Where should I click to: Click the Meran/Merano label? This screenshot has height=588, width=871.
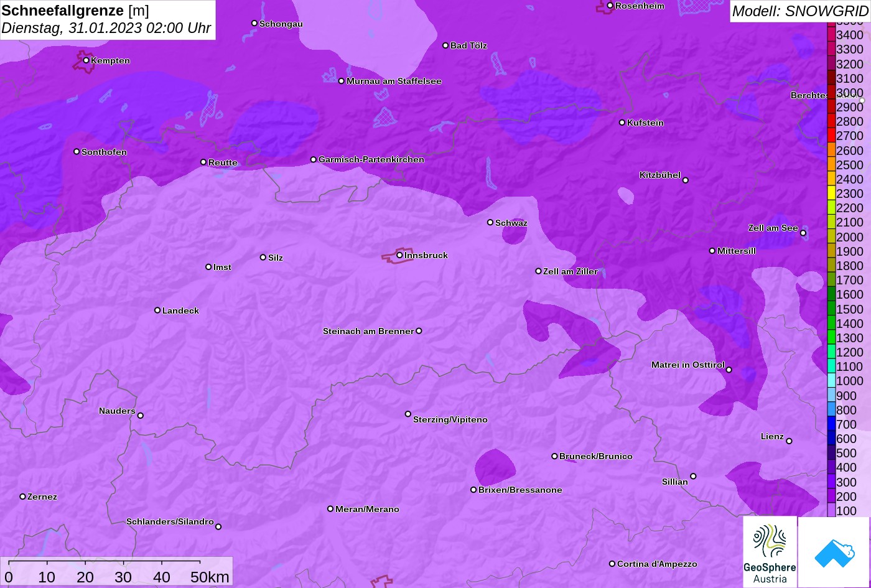click(x=367, y=509)
